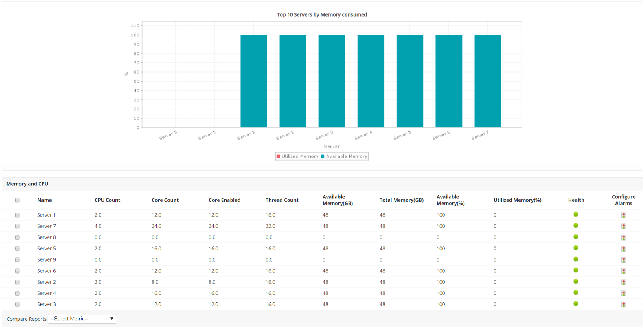Click the Health indicator for Server 2
Image resolution: width=644 pixels, height=328 pixels.
tap(576, 282)
